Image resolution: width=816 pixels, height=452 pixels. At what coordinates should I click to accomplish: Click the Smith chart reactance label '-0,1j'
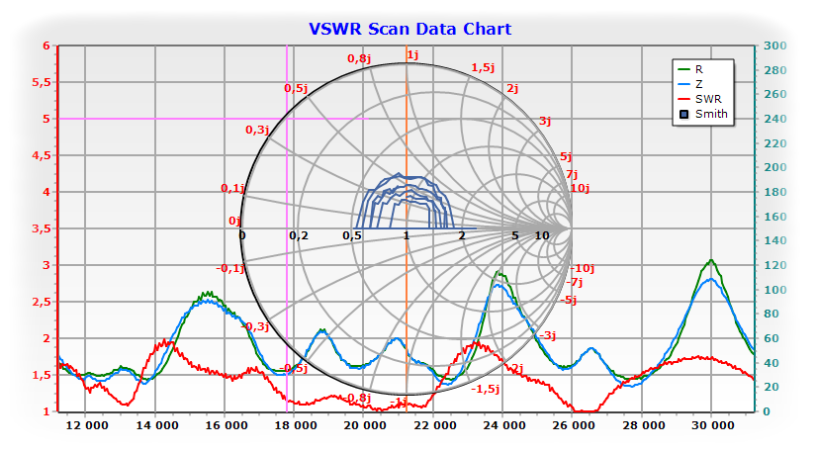tap(231, 268)
